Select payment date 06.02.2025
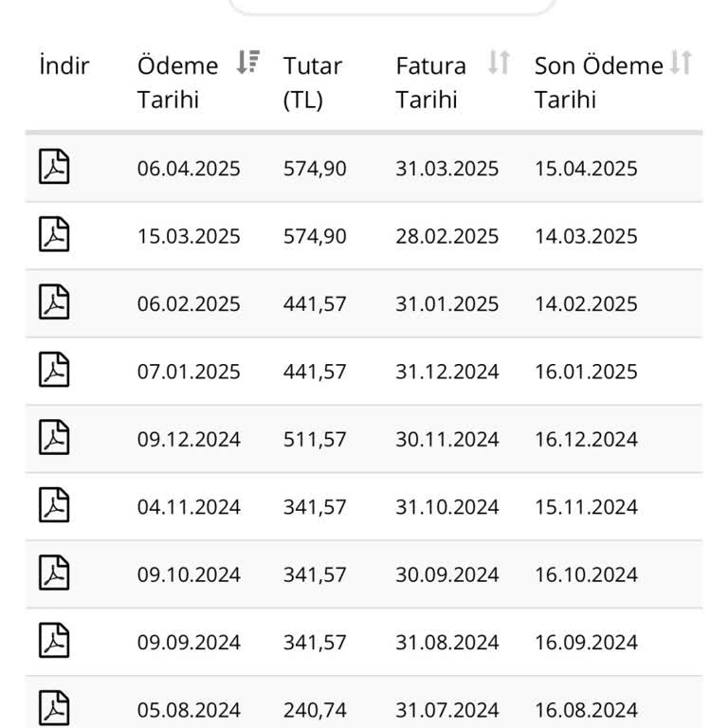The image size is (728, 728). pyautogui.click(x=189, y=304)
